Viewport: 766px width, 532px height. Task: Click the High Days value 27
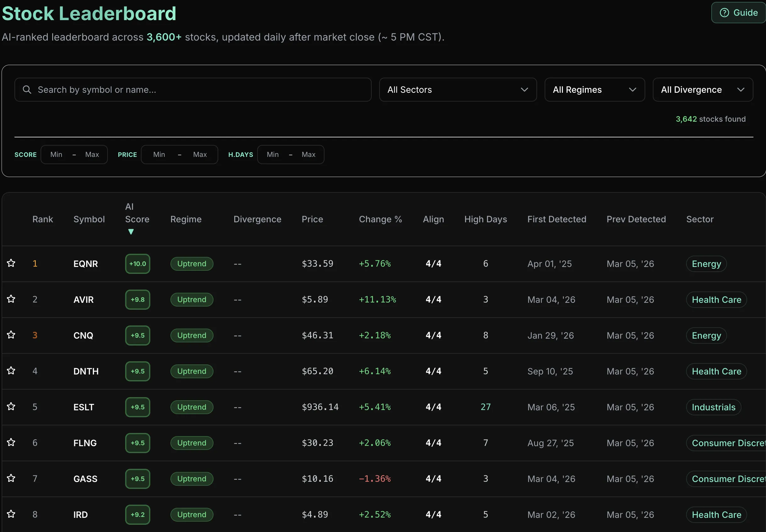(486, 407)
